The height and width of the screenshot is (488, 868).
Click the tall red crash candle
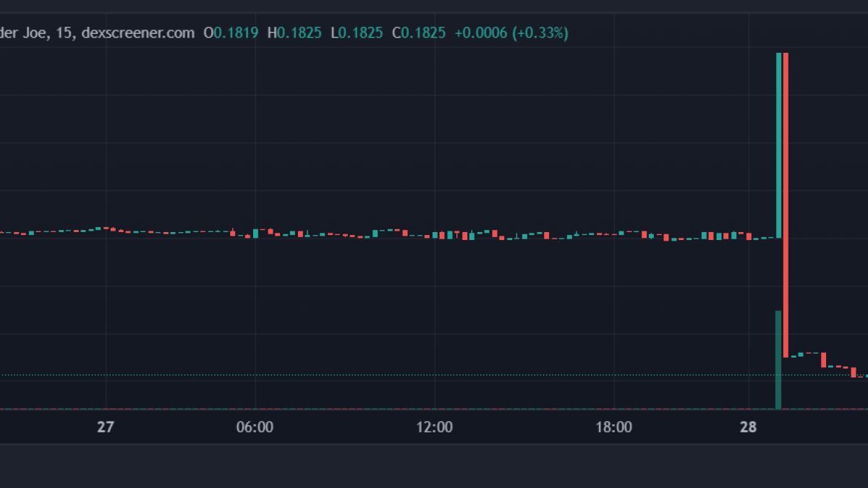[x=786, y=202]
